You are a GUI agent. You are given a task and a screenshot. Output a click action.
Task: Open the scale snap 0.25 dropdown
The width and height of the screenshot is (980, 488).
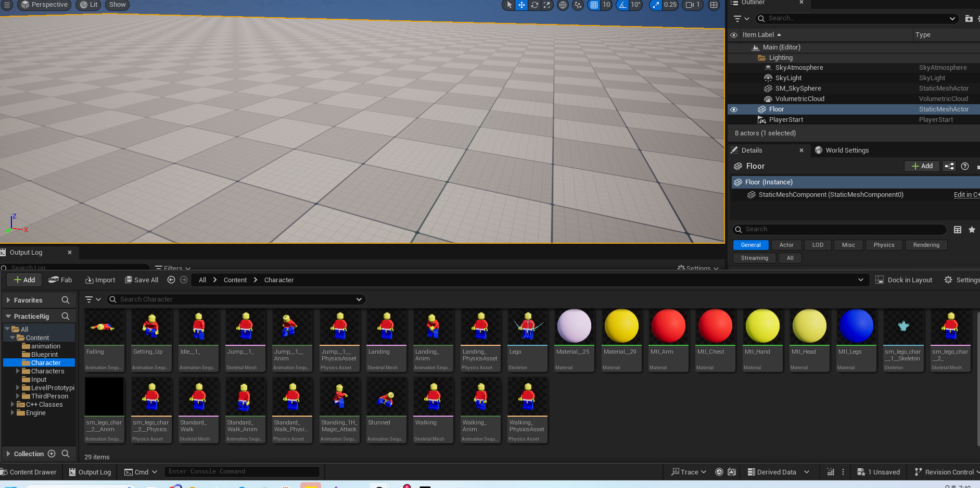click(670, 5)
